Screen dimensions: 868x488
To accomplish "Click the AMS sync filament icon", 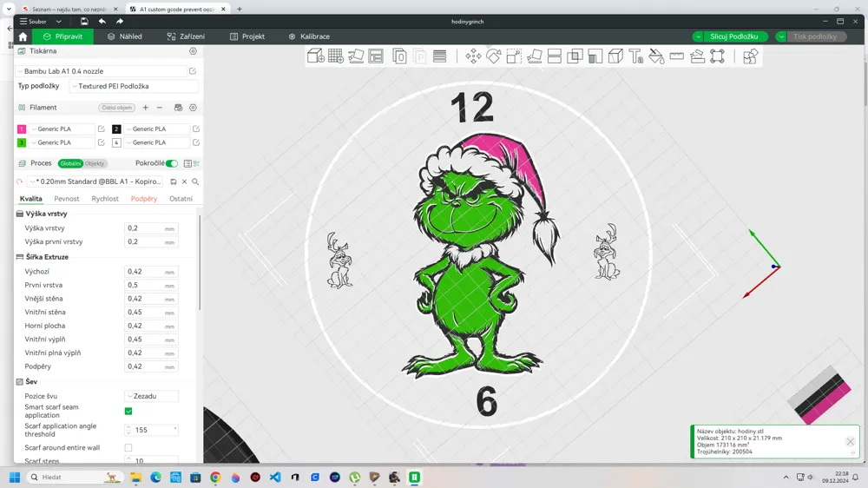I will pyautogui.click(x=178, y=108).
